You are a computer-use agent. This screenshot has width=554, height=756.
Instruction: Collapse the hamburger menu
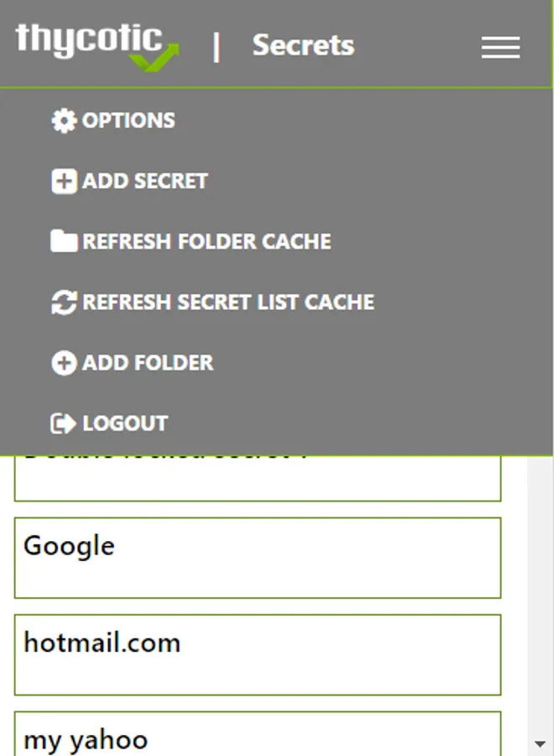point(500,47)
